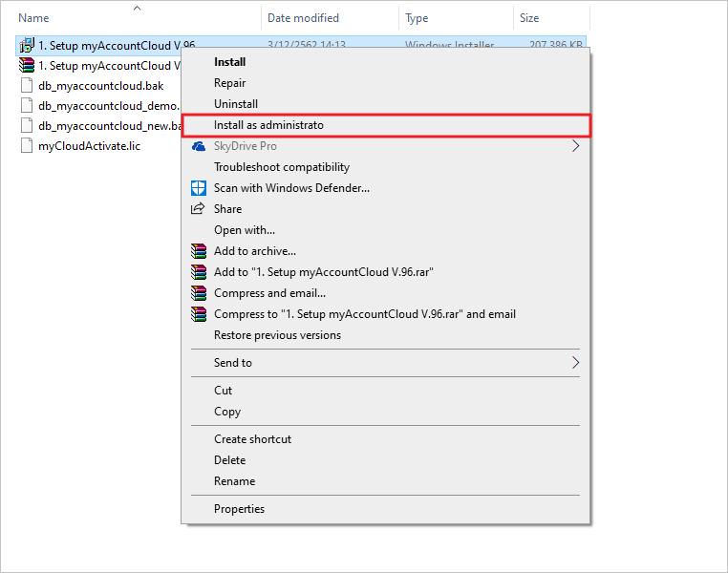Select Install as administrator
728x573 pixels.
click(x=386, y=125)
